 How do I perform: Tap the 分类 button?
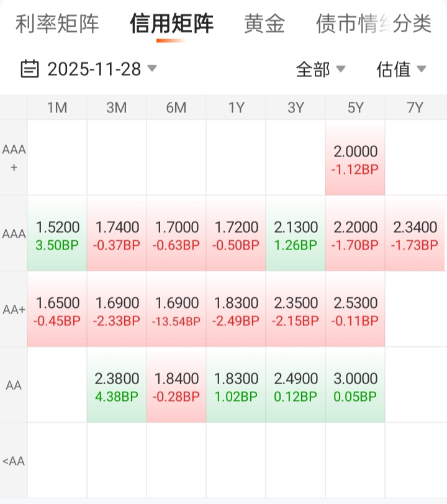tap(412, 24)
